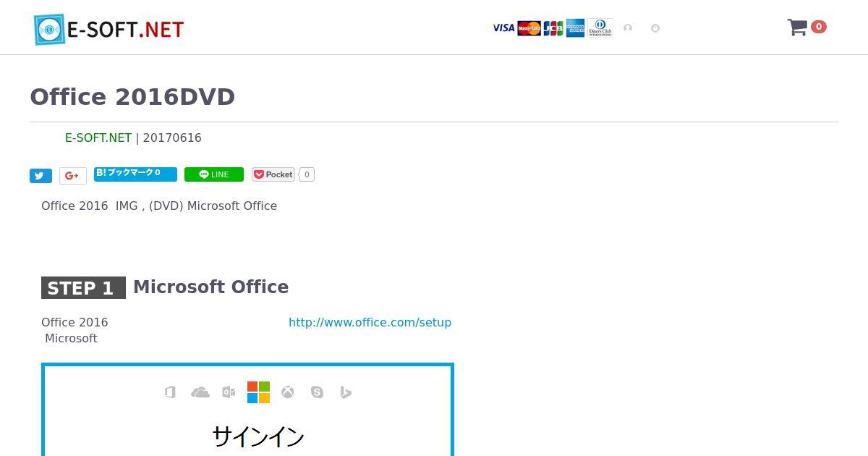Click the Bing icon in the sign-in image
The image size is (868, 456).
(346, 392)
